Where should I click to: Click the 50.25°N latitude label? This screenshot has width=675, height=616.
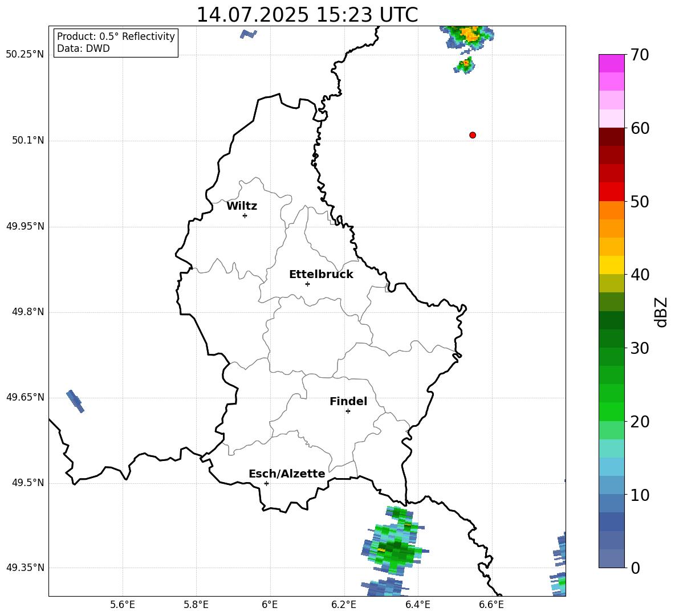tap(25, 55)
